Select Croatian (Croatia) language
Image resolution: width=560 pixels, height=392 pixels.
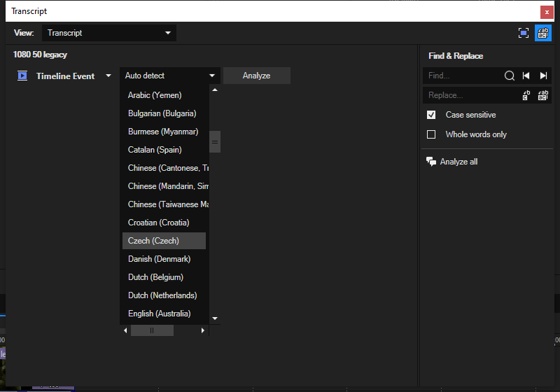[164, 223]
